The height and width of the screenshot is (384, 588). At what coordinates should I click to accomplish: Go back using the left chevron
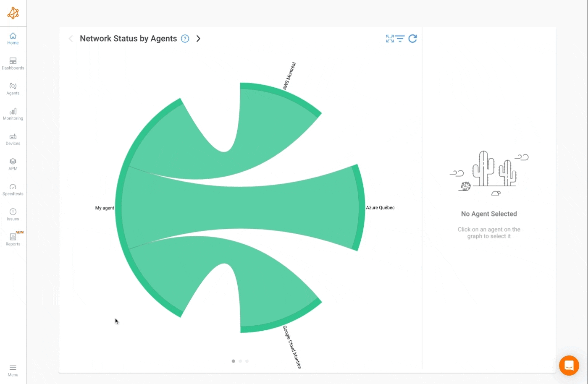[x=71, y=38]
